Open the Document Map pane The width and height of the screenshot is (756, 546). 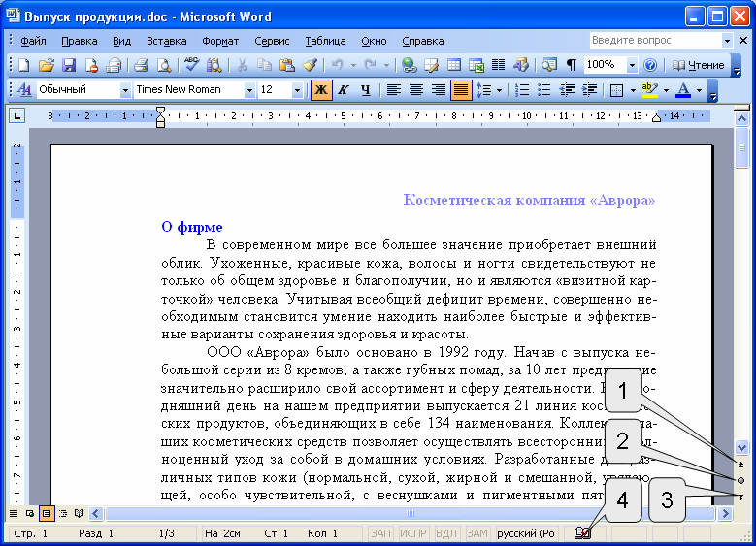click(548, 65)
